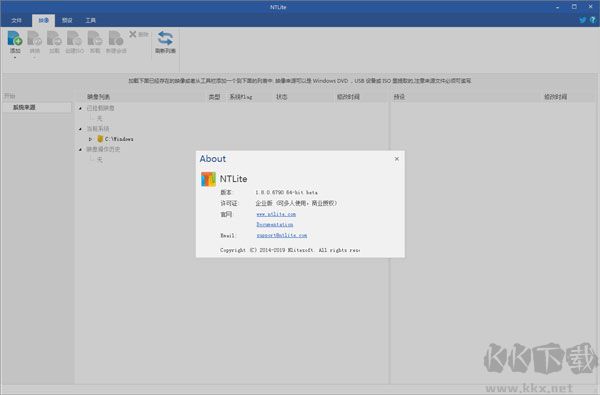Open the dropdown arrow under Add

point(15,58)
